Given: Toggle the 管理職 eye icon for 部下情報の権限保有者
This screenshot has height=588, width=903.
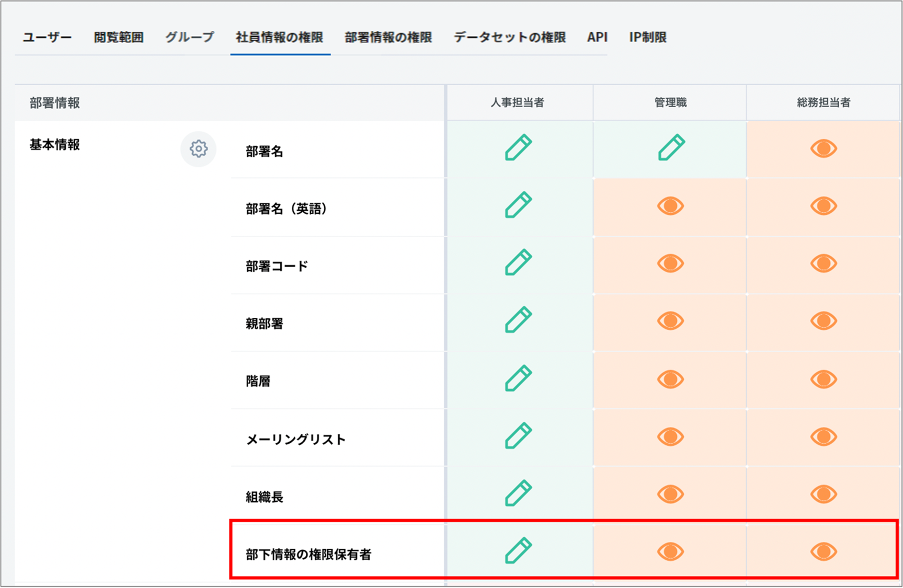Looking at the screenshot, I should [670, 551].
